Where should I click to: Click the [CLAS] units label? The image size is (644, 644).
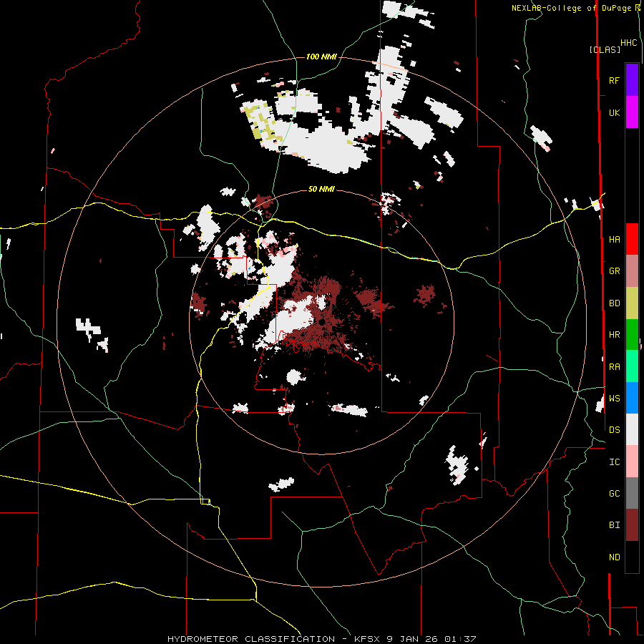pos(605,49)
